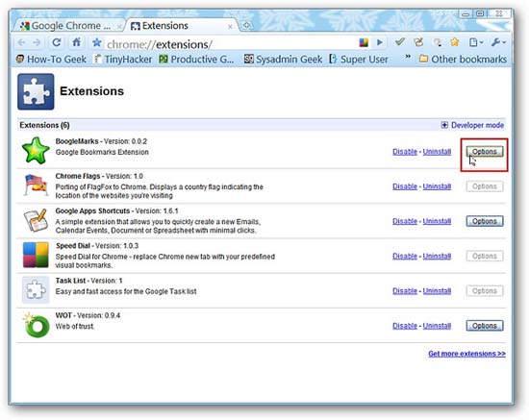This screenshot has height=420, width=529.
Task: Open the wrench tools menu
Action: click(x=498, y=42)
